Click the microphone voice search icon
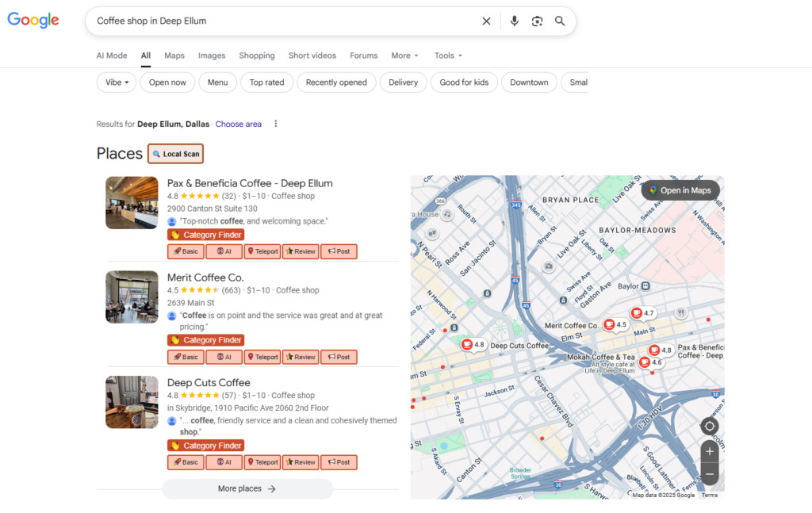The height and width of the screenshot is (513, 812). coord(515,21)
